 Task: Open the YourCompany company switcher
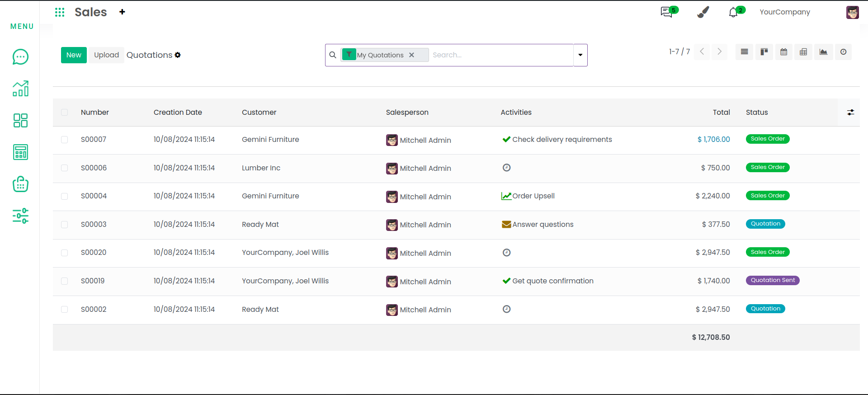pyautogui.click(x=784, y=12)
